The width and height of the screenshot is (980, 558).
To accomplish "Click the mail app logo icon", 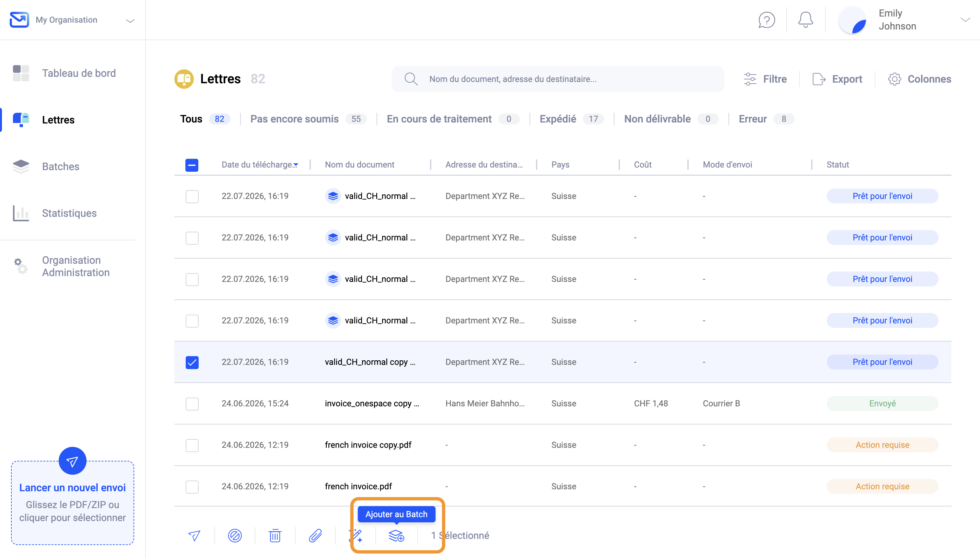I will [x=19, y=20].
